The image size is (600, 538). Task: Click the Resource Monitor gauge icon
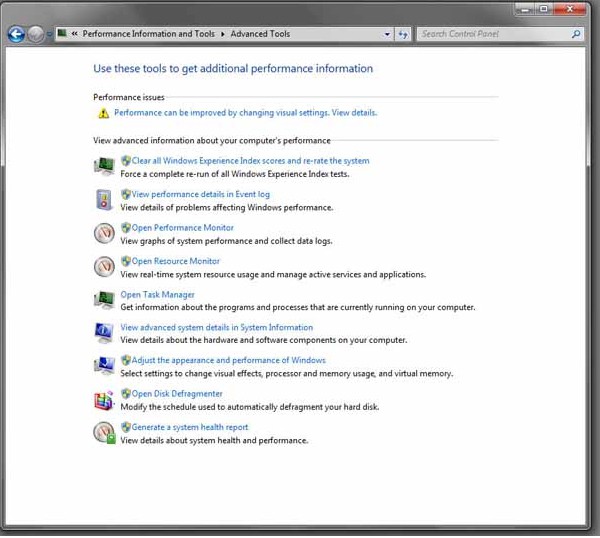104,266
